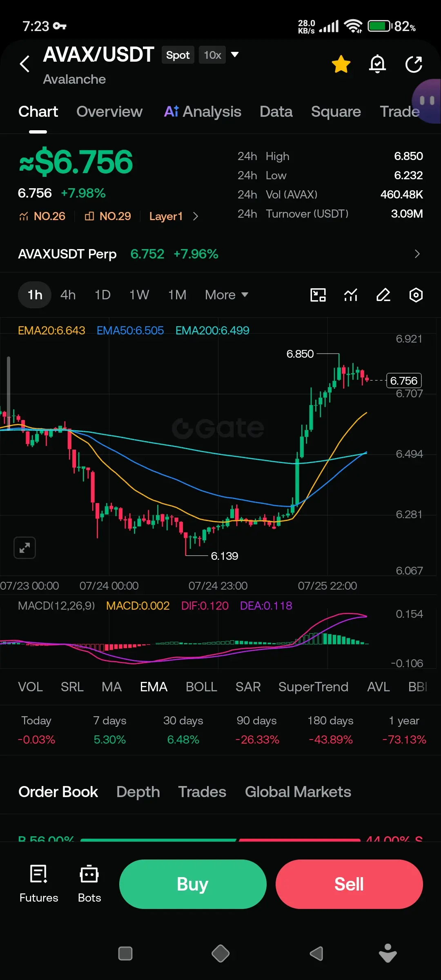Image resolution: width=441 pixels, height=980 pixels.
Task: Tap MACD(12,26,9) indicator label
Action: point(56,606)
